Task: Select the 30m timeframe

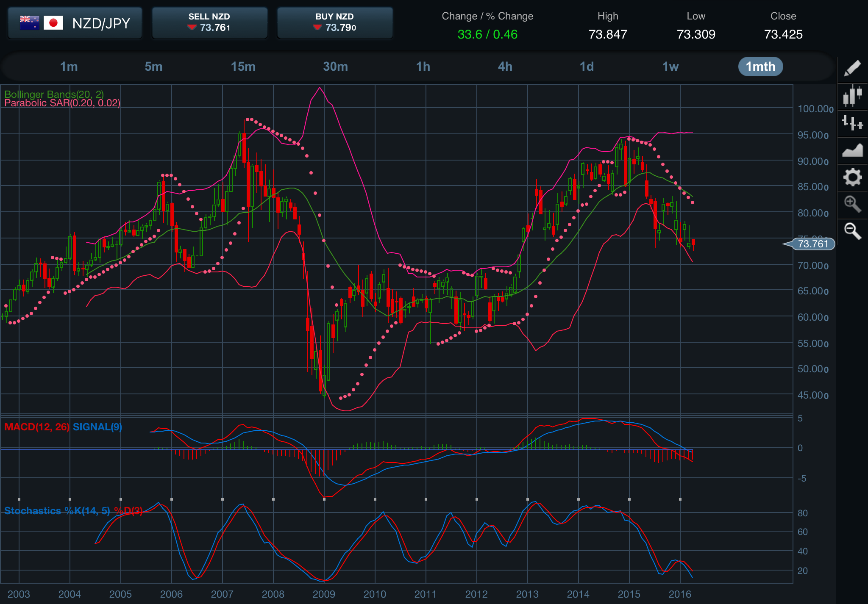Action: click(335, 66)
